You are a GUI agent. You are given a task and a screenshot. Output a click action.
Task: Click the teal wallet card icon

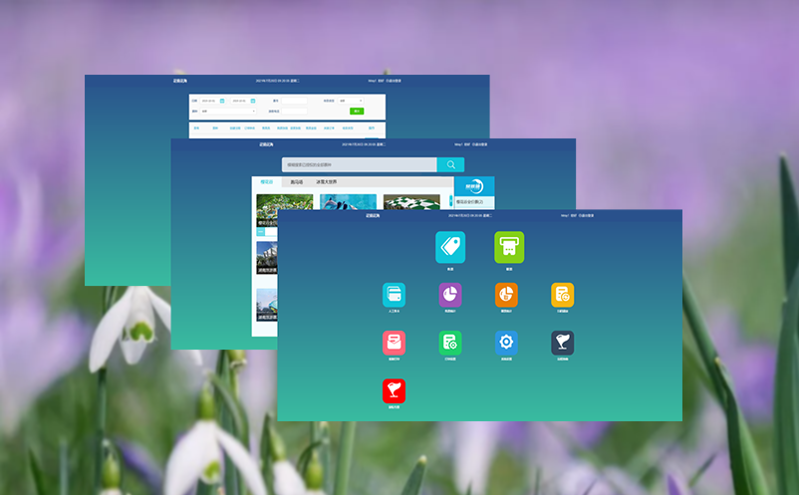(x=394, y=294)
